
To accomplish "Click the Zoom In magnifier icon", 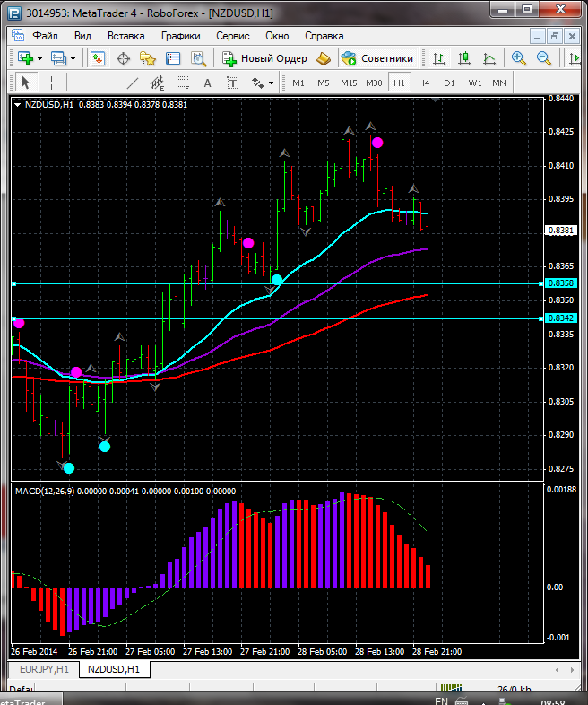I will coord(518,58).
